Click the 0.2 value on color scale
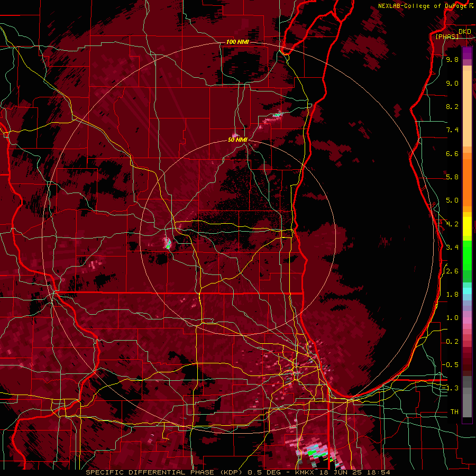 (452, 342)
